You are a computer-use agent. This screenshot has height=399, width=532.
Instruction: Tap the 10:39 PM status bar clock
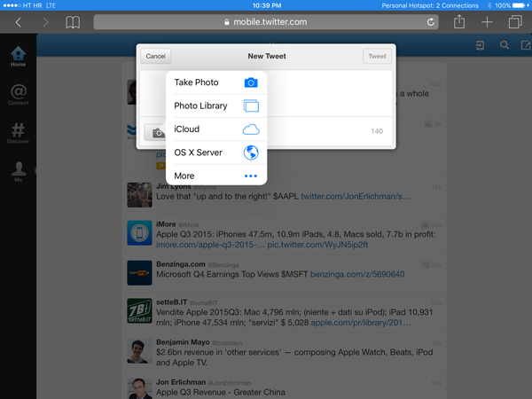[x=267, y=5]
